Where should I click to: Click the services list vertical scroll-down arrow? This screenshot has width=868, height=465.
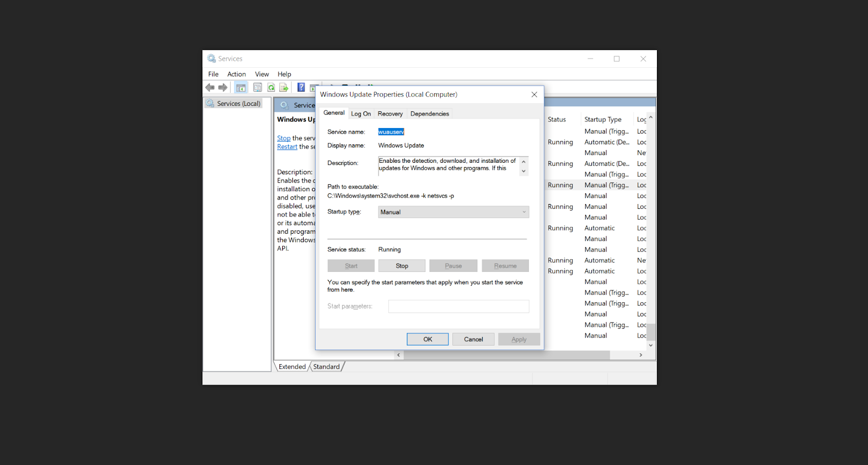[x=651, y=345]
